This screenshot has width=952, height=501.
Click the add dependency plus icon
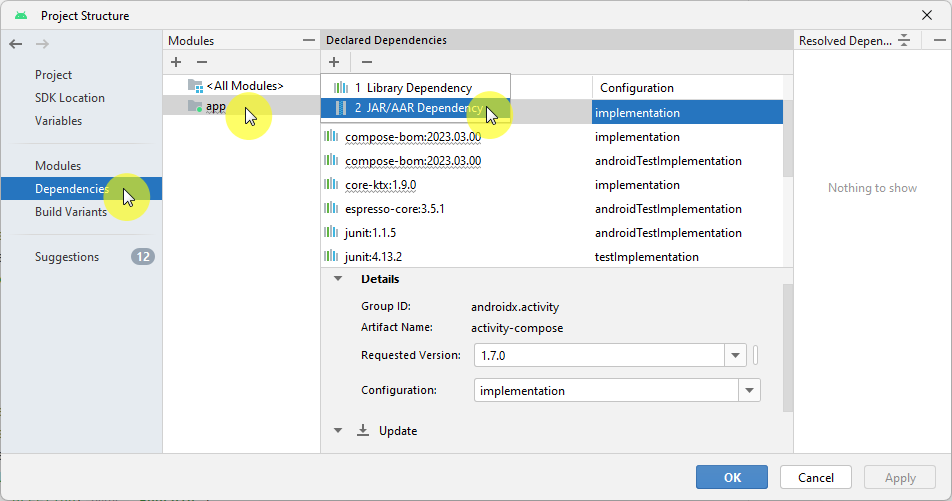point(334,62)
